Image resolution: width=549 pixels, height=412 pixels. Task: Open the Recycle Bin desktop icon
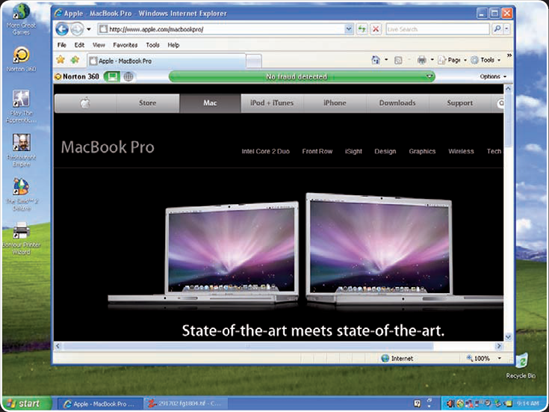tap(521, 366)
